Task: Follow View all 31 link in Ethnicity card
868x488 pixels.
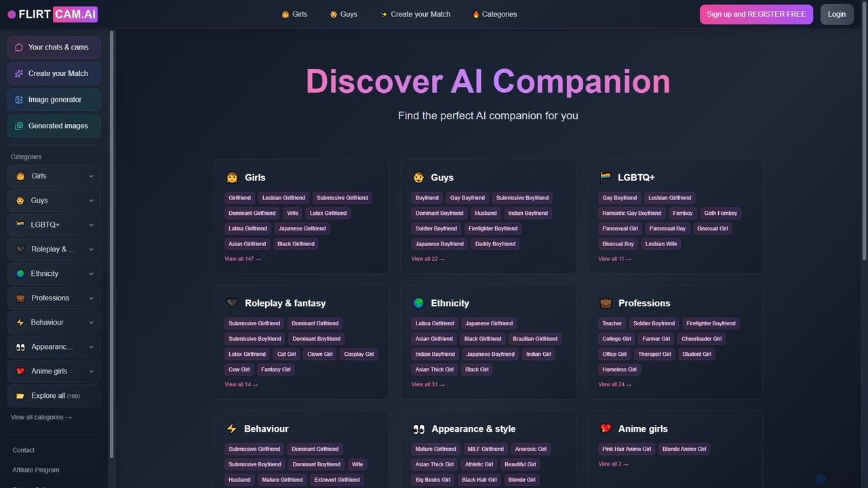Action: (x=428, y=384)
